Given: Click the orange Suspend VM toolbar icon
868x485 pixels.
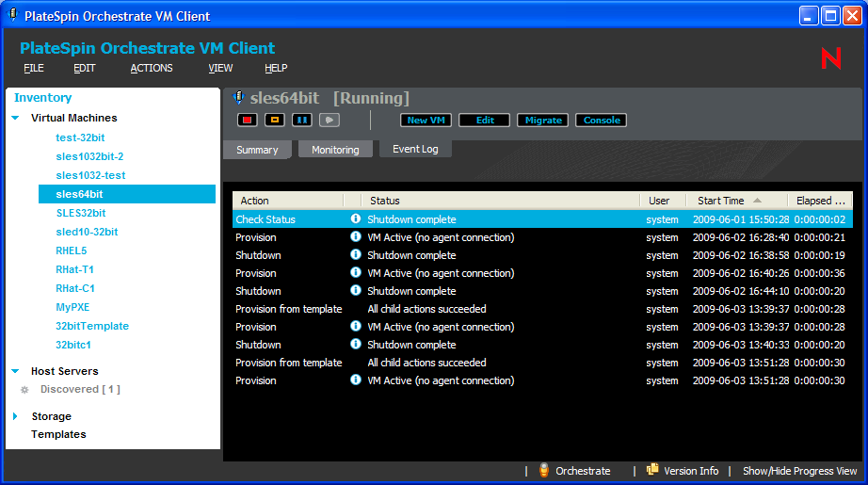Looking at the screenshot, I should click(x=275, y=121).
